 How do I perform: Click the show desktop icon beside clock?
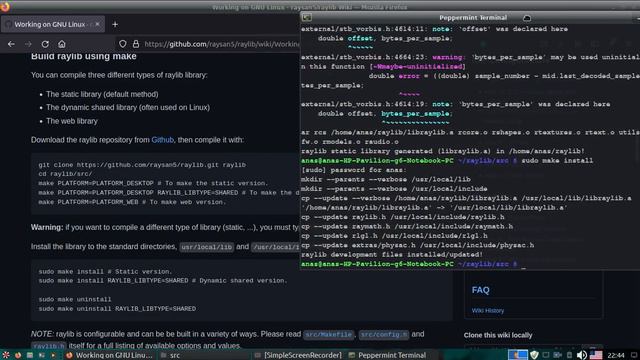click(634, 355)
